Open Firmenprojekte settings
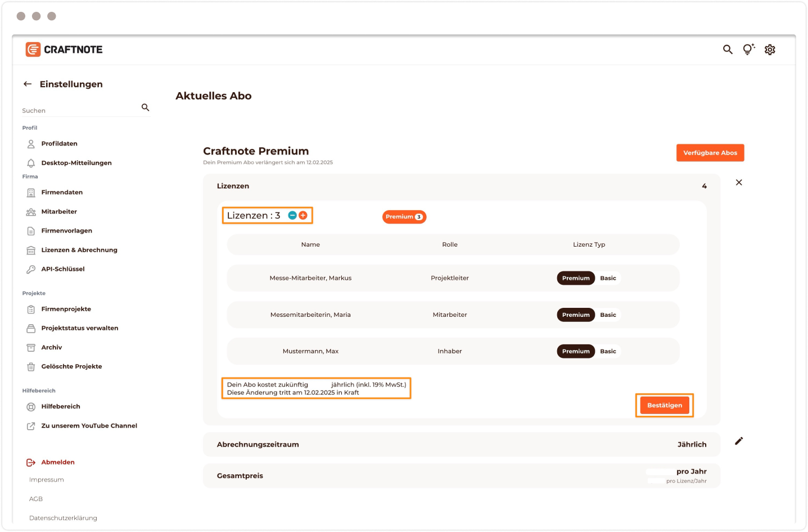The image size is (808, 532). click(x=66, y=309)
